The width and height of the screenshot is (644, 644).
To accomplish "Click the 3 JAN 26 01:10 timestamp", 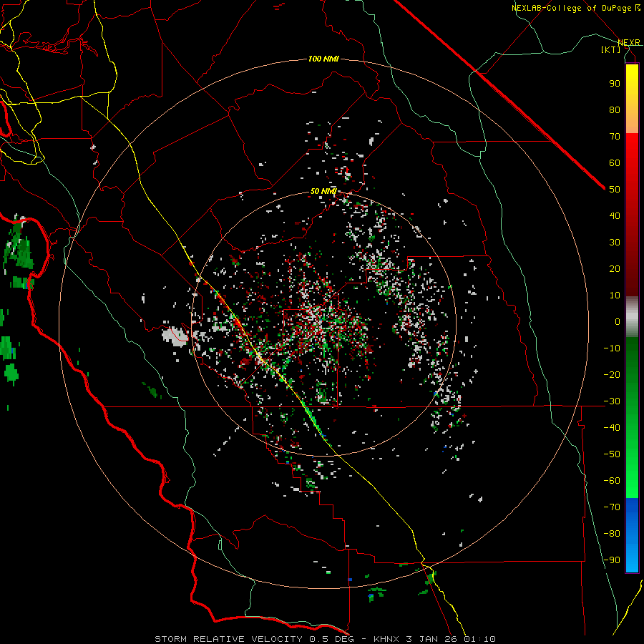I will (451, 639).
